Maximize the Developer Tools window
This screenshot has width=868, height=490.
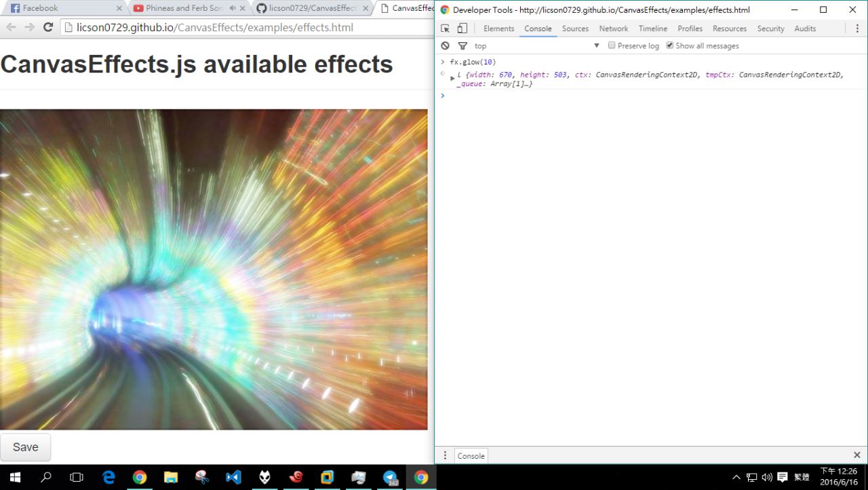pyautogui.click(x=823, y=10)
